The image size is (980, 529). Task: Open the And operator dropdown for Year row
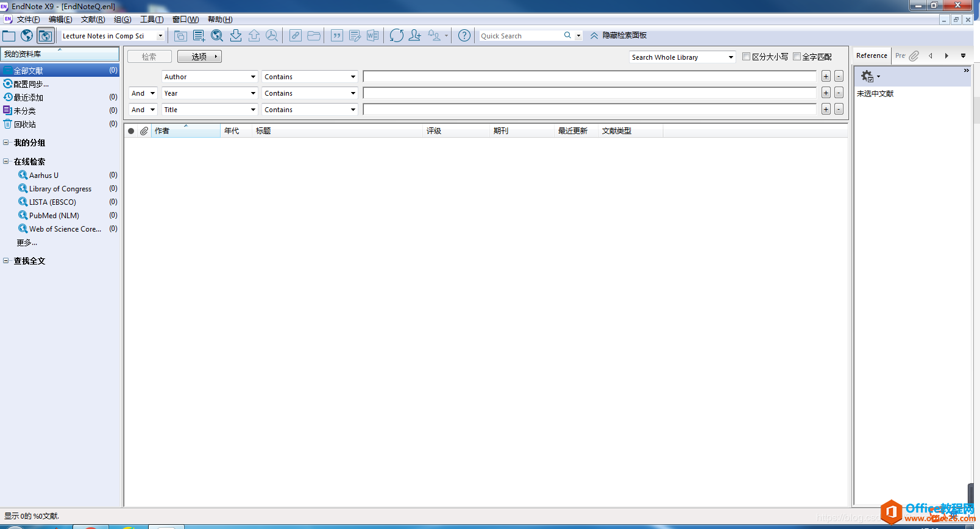coord(143,93)
